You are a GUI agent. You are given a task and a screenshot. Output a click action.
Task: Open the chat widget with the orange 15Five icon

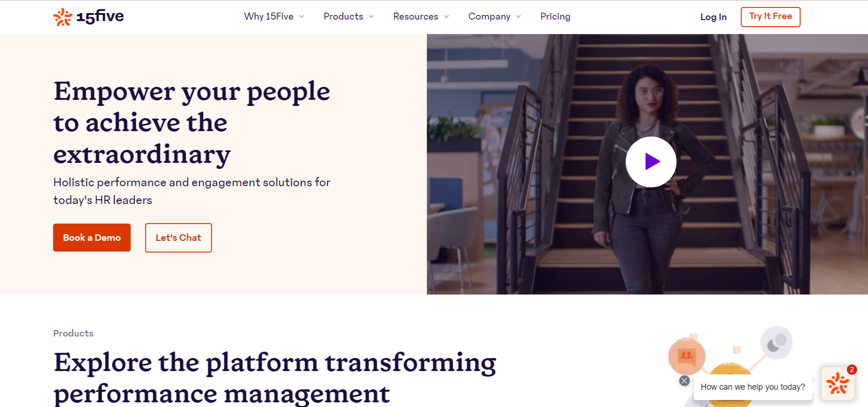839,385
